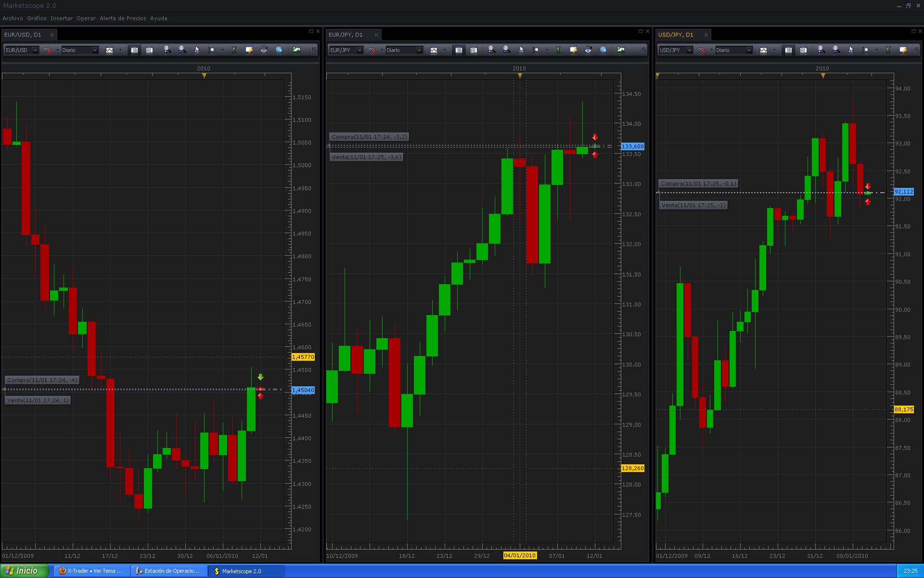This screenshot has width=924, height=578.
Task: Click the vertical autoscale icon in EUR/JPY toolbar
Action: (x=558, y=50)
